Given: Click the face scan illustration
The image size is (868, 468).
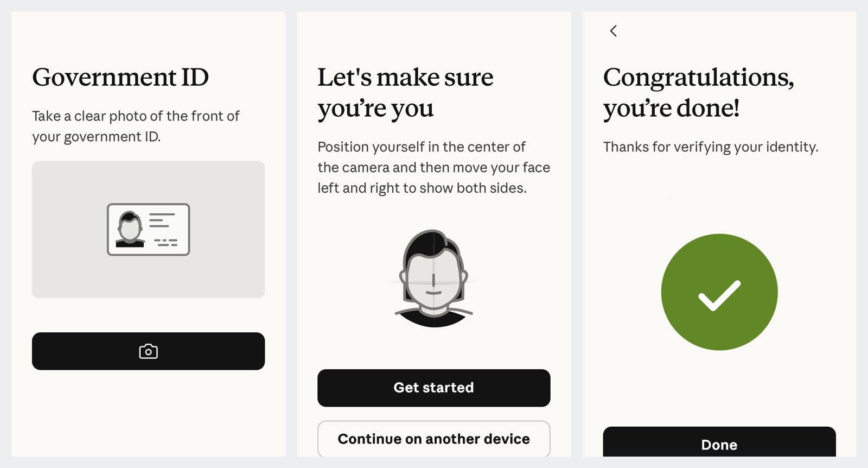Looking at the screenshot, I should (433, 279).
